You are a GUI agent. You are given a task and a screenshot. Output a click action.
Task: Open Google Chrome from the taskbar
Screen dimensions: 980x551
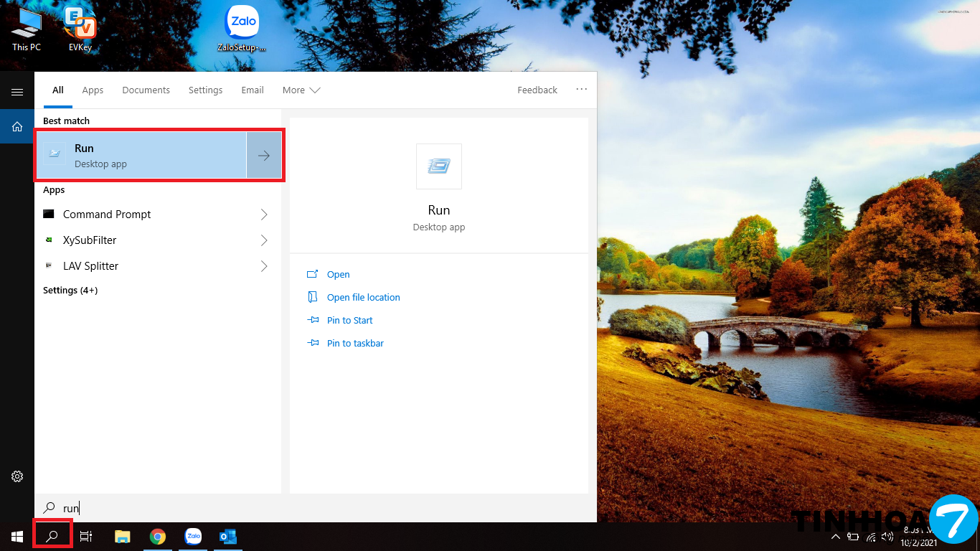158,536
